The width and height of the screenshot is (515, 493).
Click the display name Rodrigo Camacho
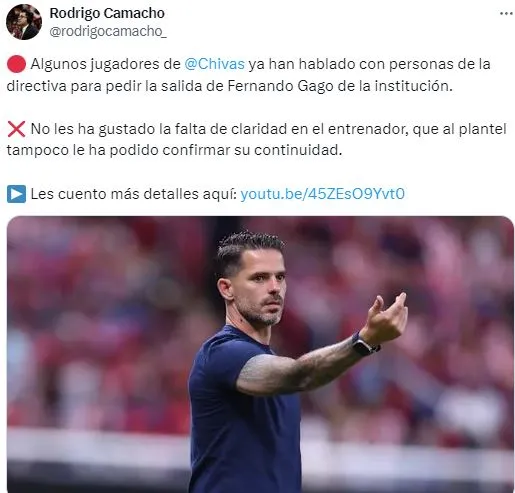point(107,13)
